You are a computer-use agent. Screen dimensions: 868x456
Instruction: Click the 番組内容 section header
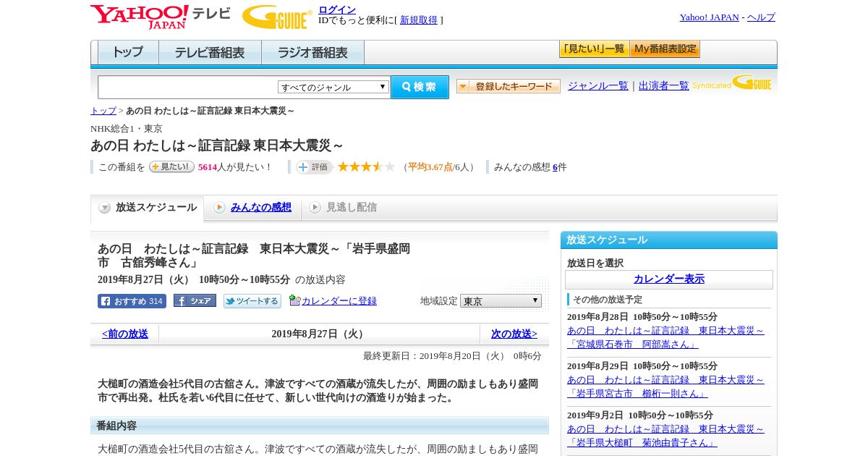click(x=320, y=426)
